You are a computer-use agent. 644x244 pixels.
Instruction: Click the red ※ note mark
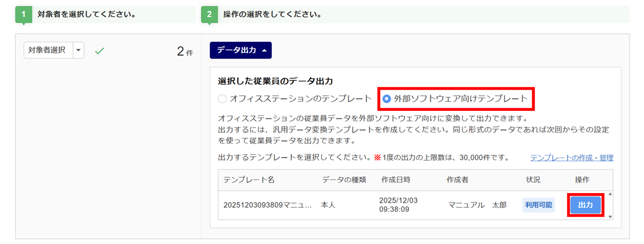377,158
